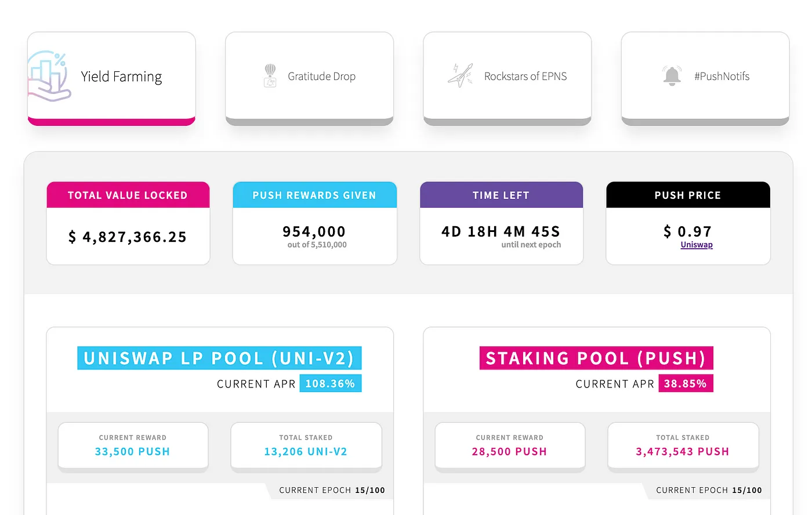Click the UNISWAP LP POOL (UNI-V2) title
Viewport: 812px width, 515px height.
pyautogui.click(x=220, y=358)
